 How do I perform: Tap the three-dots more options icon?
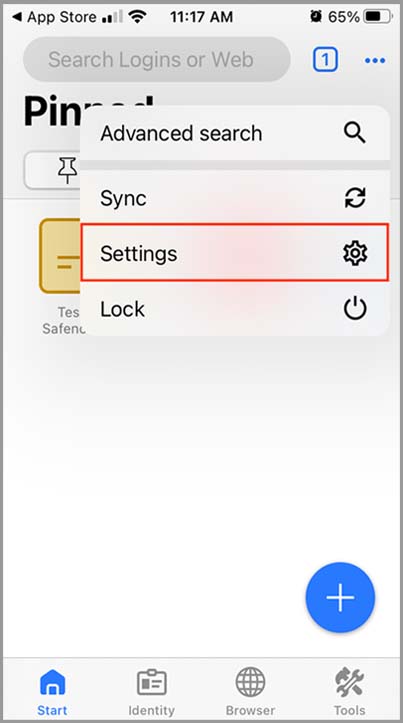tap(375, 60)
